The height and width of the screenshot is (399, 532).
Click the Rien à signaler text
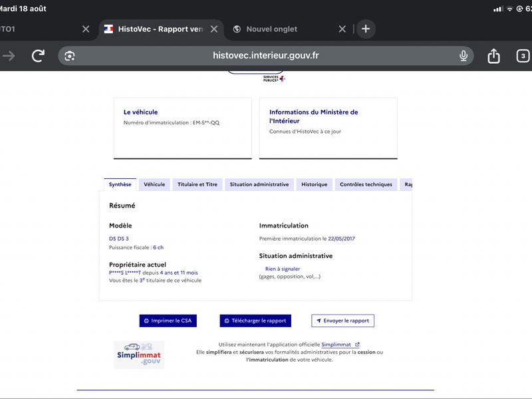[283, 269]
